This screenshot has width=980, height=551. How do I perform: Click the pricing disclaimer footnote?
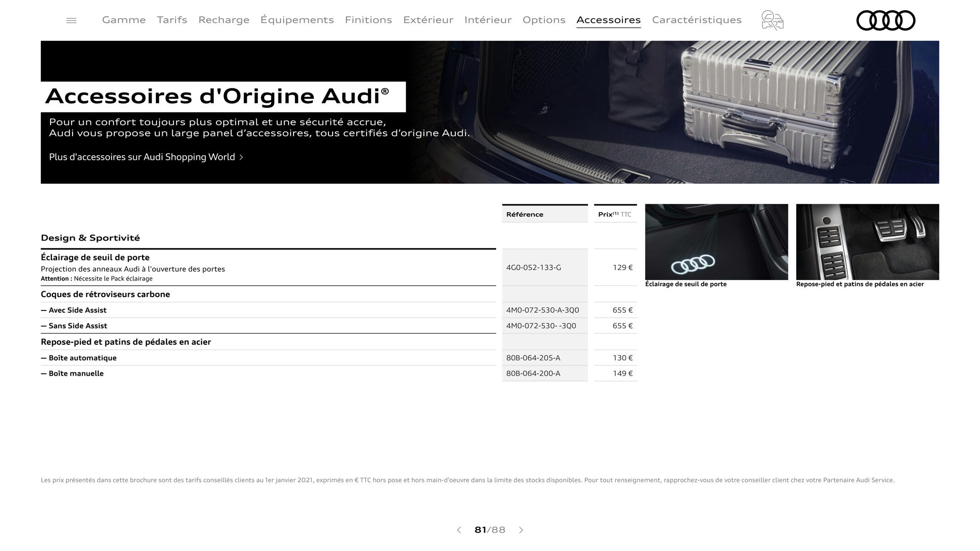point(468,480)
